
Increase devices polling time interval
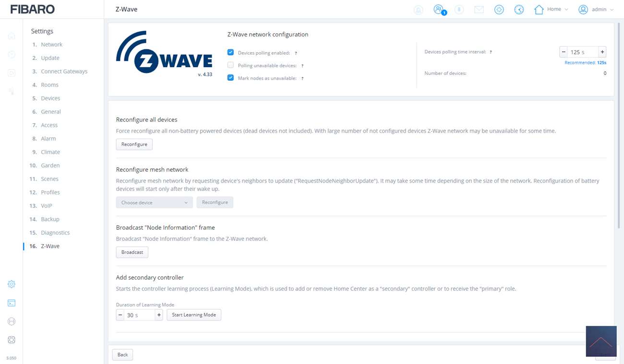(602, 52)
